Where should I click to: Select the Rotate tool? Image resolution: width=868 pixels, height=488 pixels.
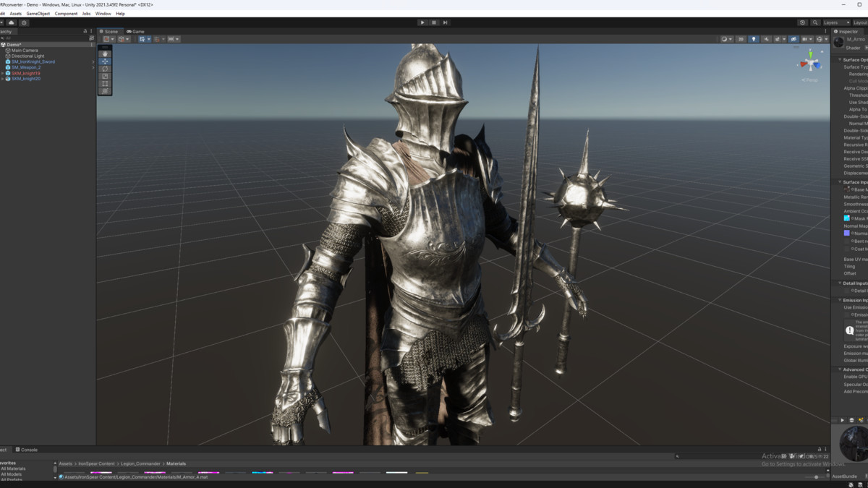click(x=105, y=69)
